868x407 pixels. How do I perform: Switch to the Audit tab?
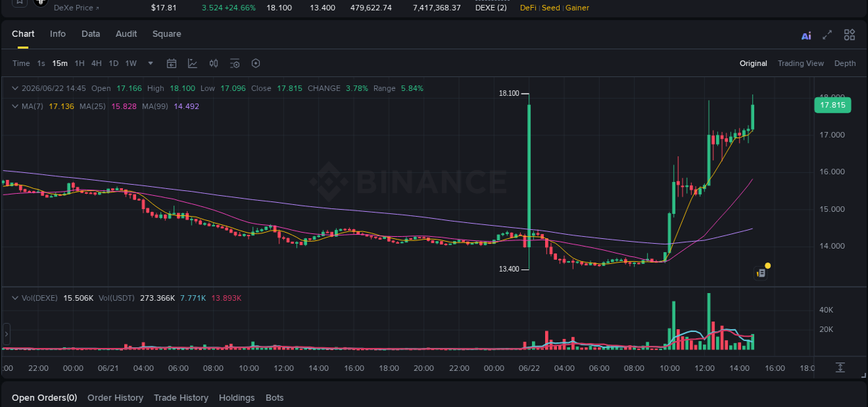126,34
